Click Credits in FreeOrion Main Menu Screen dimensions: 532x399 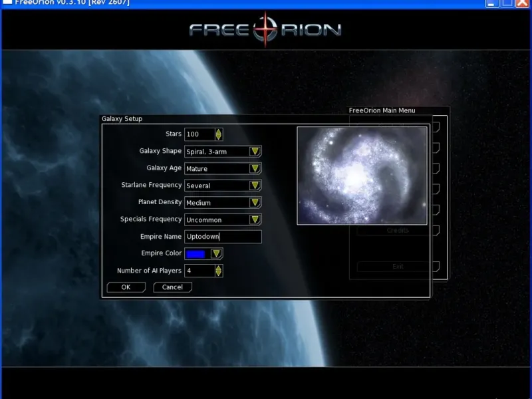(x=398, y=230)
